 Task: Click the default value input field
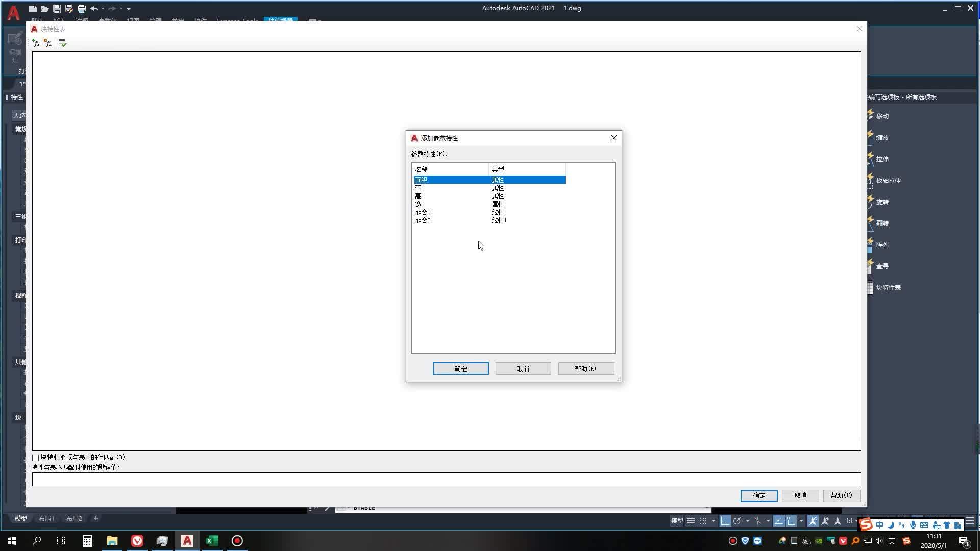pos(446,479)
